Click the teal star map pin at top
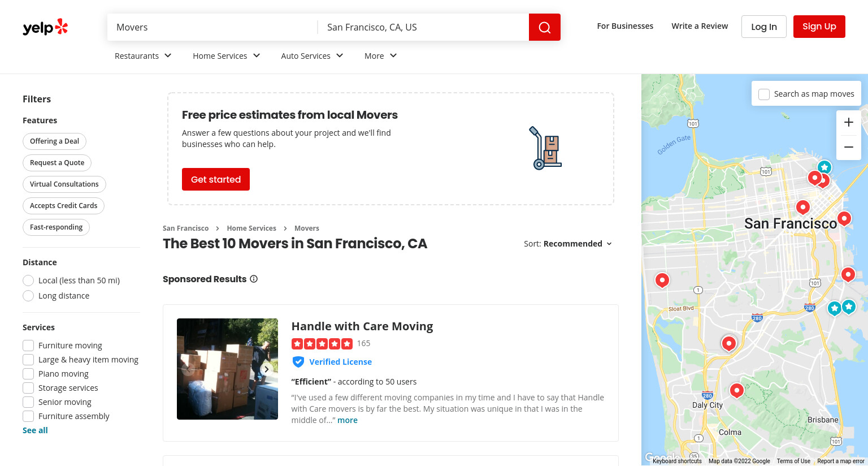 (824, 167)
